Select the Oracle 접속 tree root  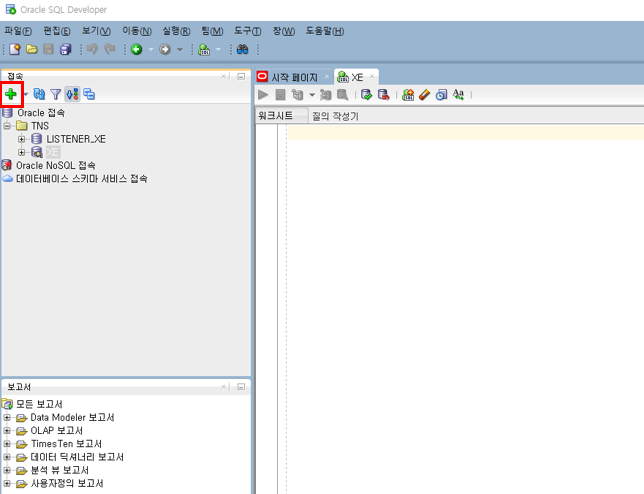pos(41,113)
